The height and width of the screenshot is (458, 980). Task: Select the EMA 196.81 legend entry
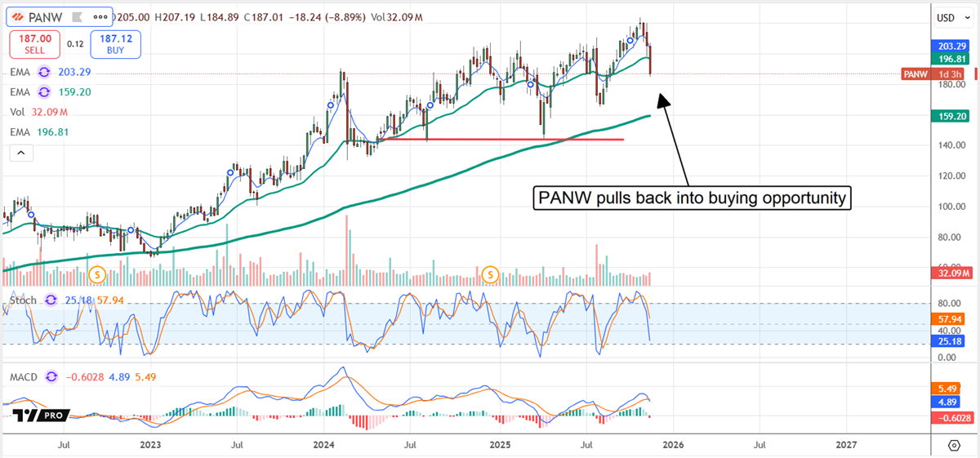(41, 131)
